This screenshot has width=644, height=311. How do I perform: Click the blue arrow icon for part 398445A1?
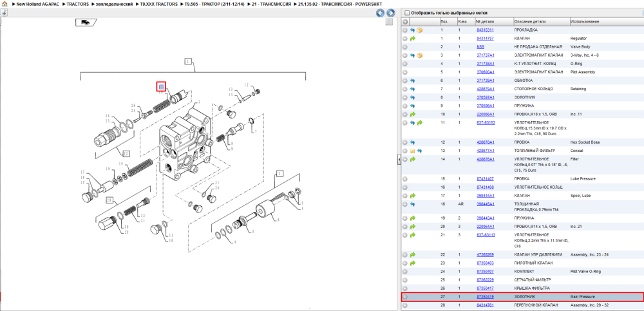pos(413,204)
